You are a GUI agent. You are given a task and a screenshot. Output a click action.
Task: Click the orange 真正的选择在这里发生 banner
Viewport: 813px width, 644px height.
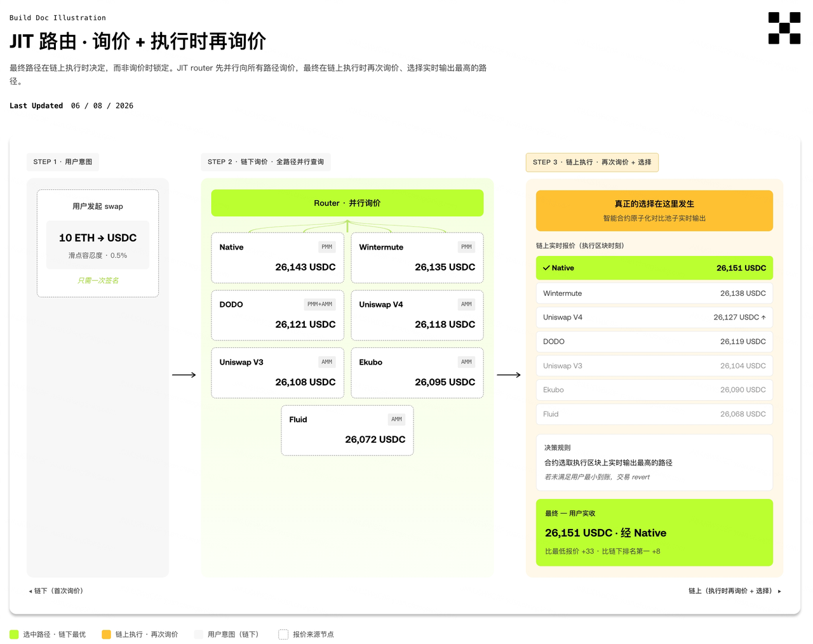point(654,211)
